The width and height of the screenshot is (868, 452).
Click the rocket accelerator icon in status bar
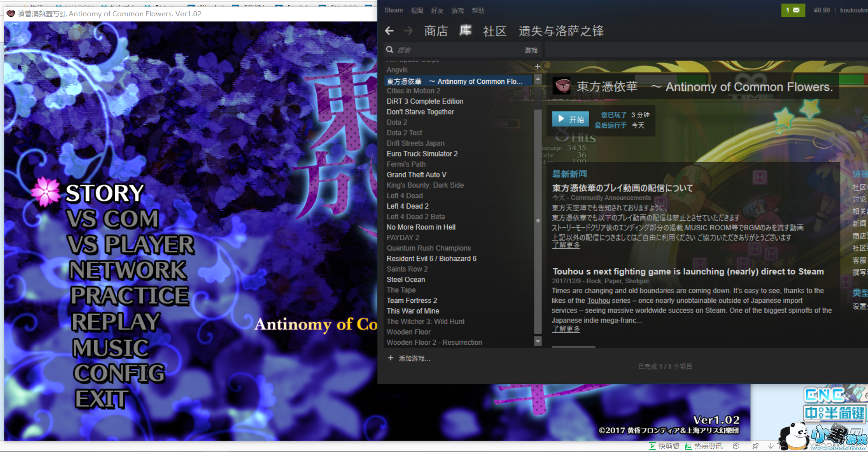tap(755, 446)
